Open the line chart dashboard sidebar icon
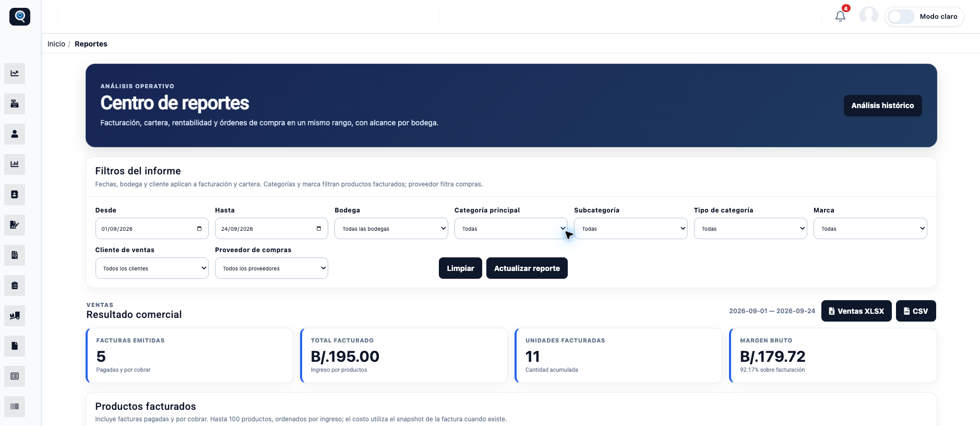Viewport: 980px width, 426px height. click(x=15, y=74)
